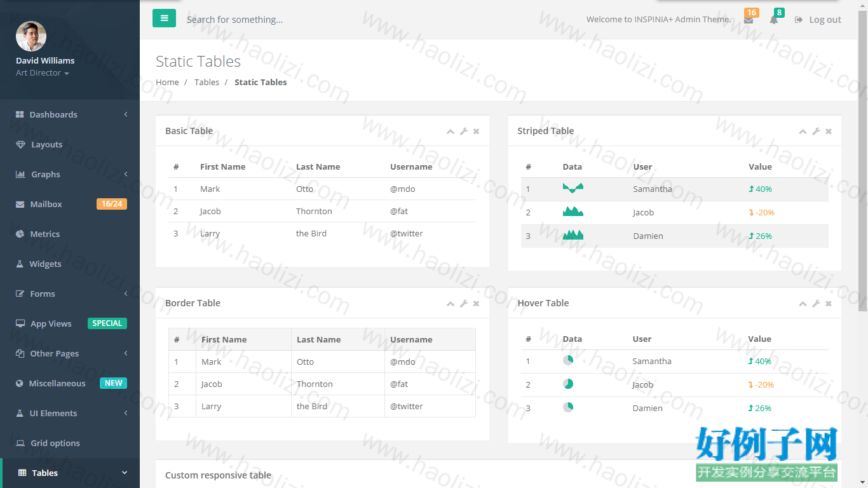Click the Metrics pie chart icon
Viewport: 868px width, 488px height.
(20, 234)
